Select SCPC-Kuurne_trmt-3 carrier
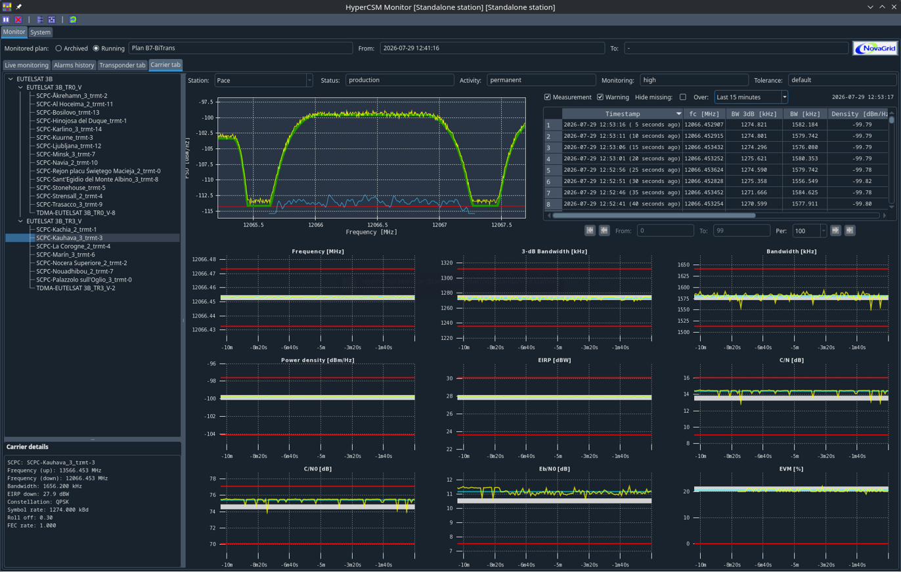Viewport: 901px width, 588px height. [x=64, y=137]
